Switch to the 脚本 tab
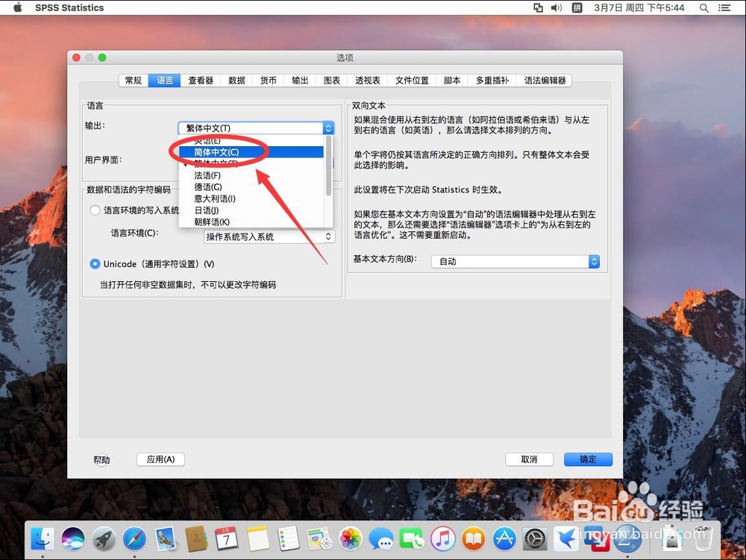This screenshot has width=746, height=560. 452,81
